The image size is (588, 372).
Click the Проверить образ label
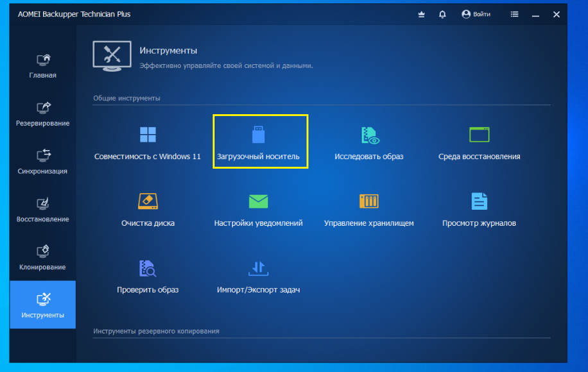tap(148, 290)
